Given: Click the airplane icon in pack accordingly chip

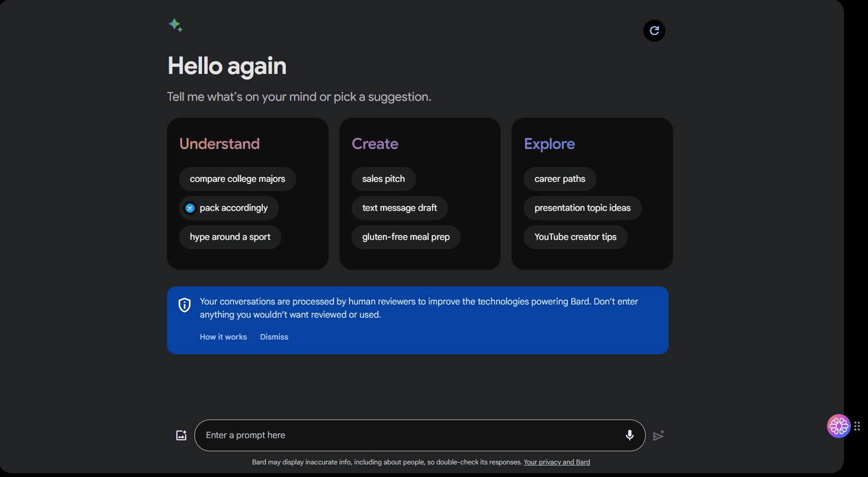Looking at the screenshot, I should point(190,208).
